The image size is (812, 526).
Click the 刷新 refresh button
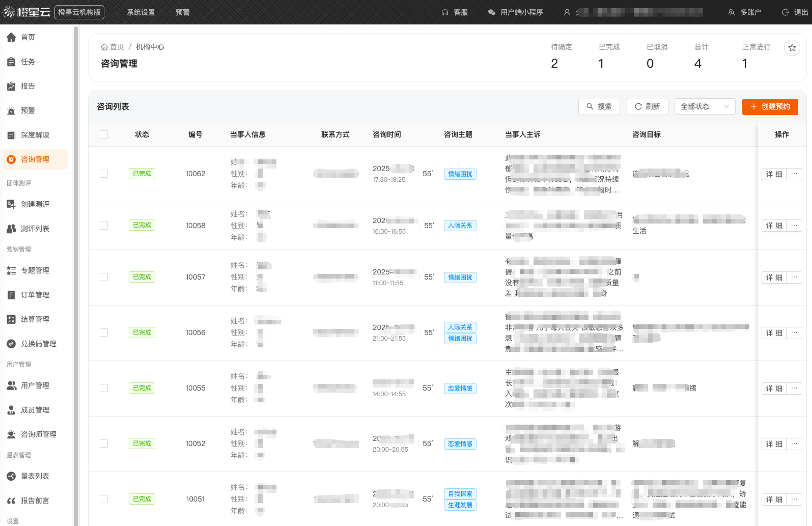647,106
